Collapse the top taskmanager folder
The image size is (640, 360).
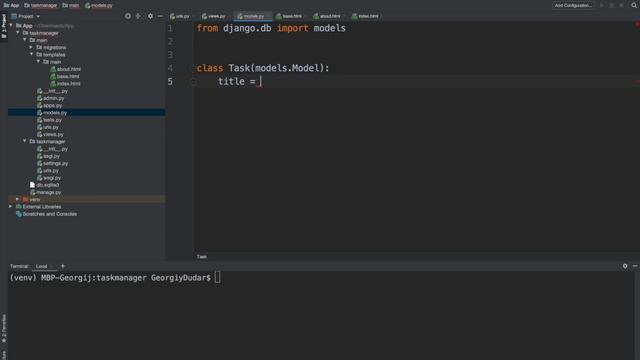point(18,33)
